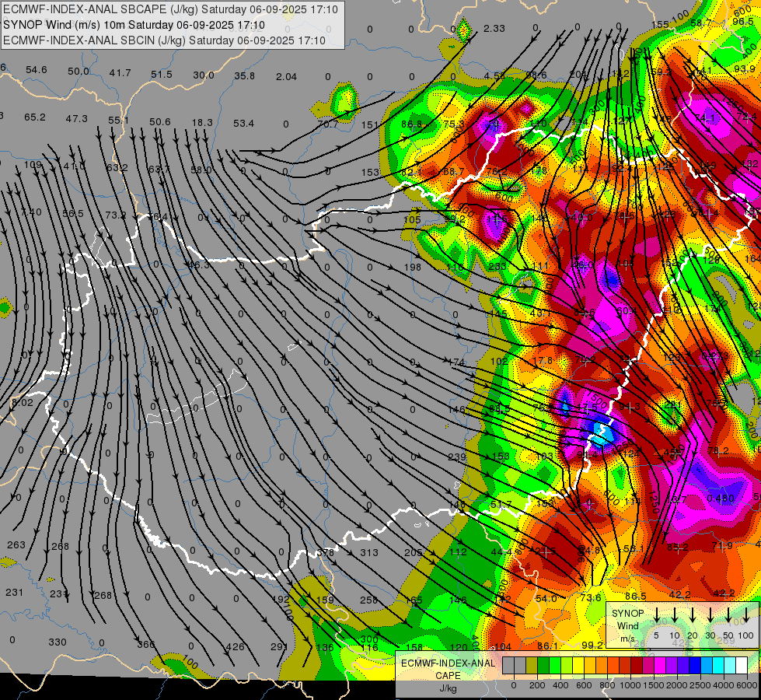Click the '200' tick on the CAPE scale
Screen dimensions: 761x700
click(x=537, y=685)
